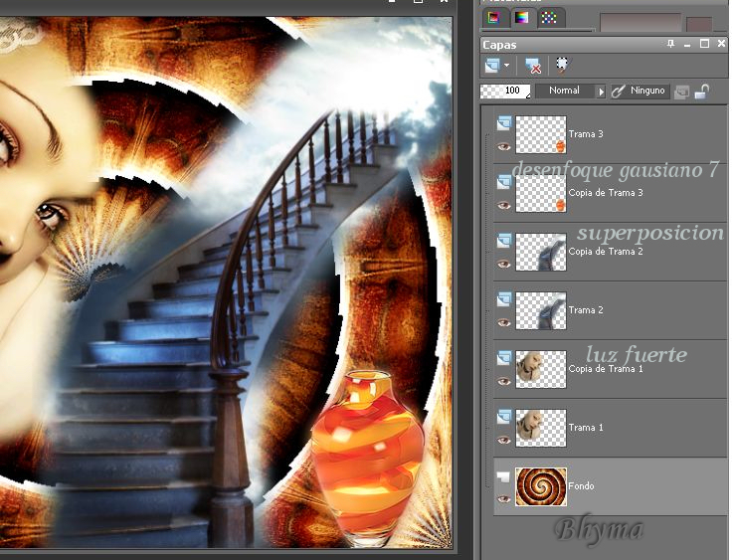
Task: Click the group link icon beside padlock
Action: point(681,92)
